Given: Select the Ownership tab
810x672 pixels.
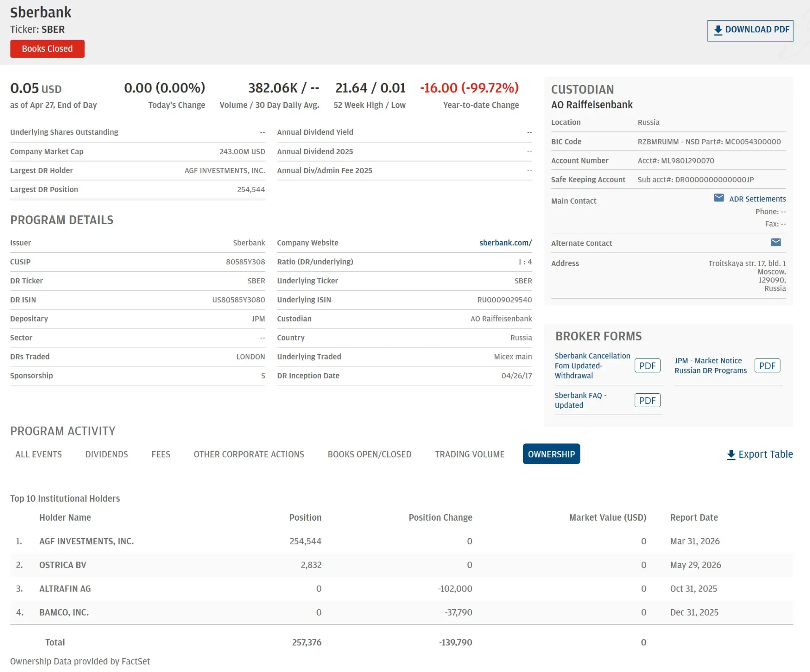Looking at the screenshot, I should 551,454.
